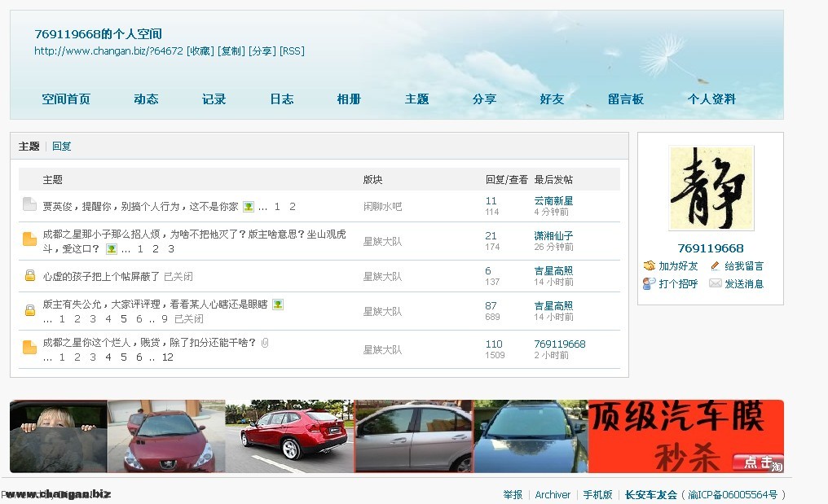This screenshot has height=504, width=828.
Task: Click the 静 calligraphy avatar image
Action: coord(711,188)
